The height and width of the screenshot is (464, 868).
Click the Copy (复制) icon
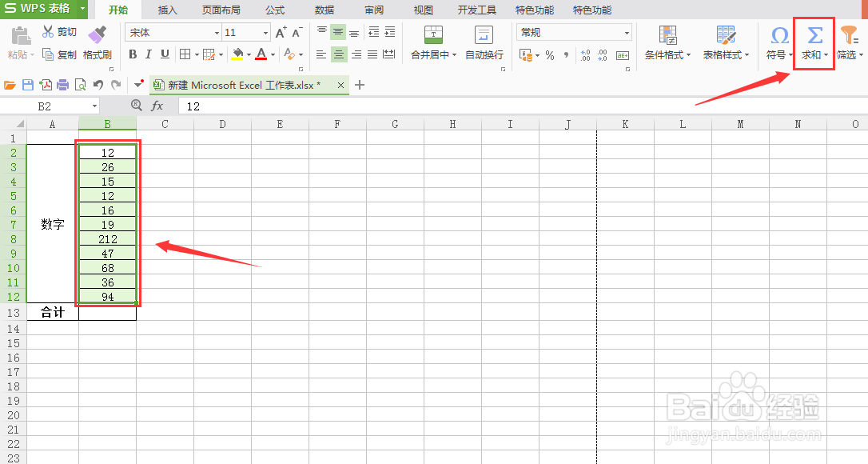point(48,54)
